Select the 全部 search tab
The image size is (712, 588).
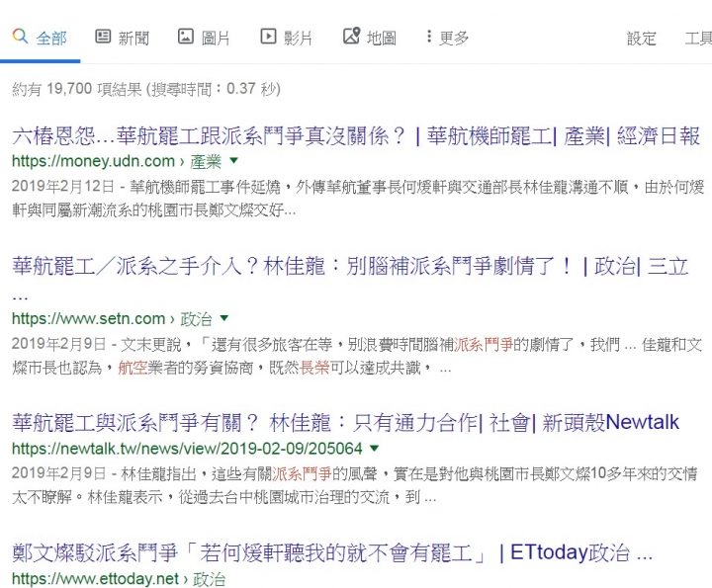coord(40,38)
